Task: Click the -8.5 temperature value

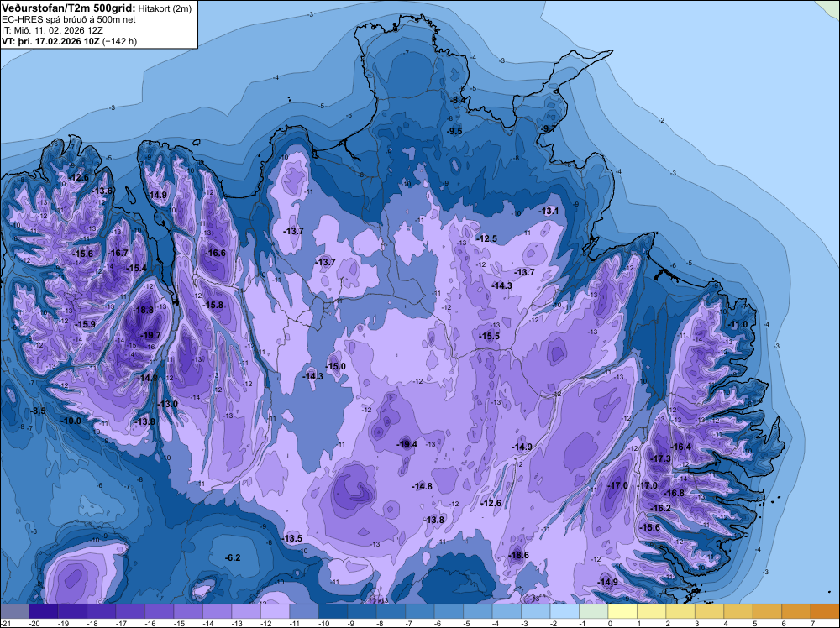Action: tap(37, 411)
